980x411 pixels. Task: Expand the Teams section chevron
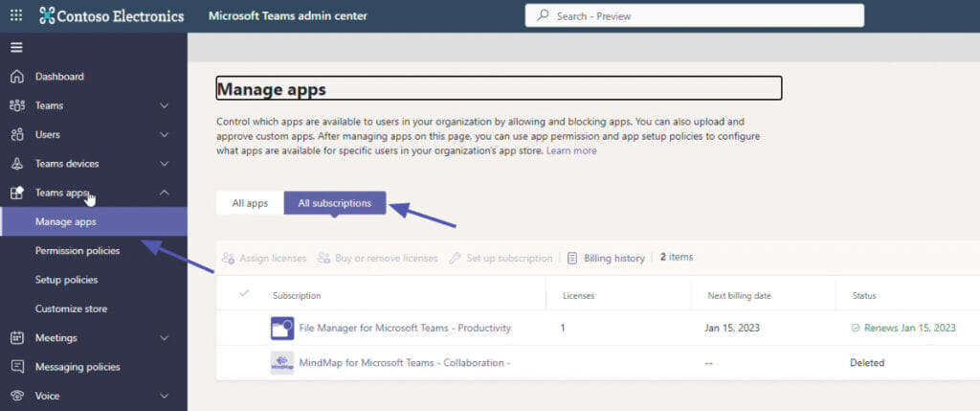(x=165, y=105)
